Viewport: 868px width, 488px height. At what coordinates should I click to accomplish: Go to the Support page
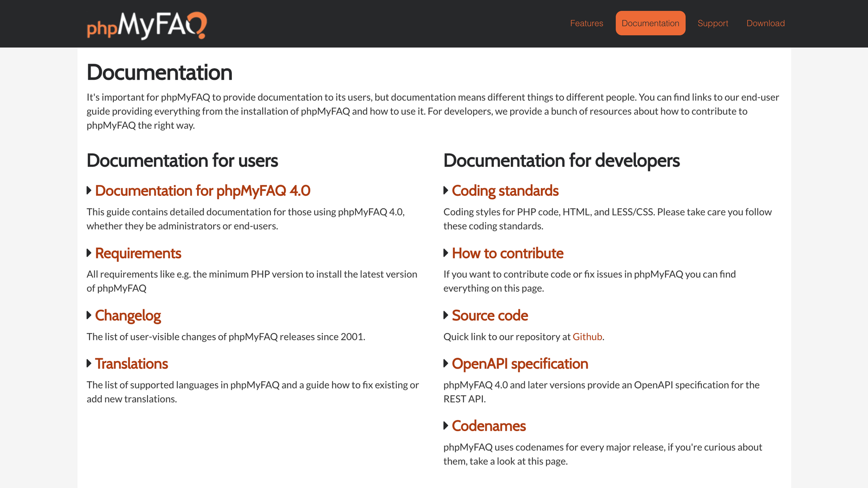point(713,23)
